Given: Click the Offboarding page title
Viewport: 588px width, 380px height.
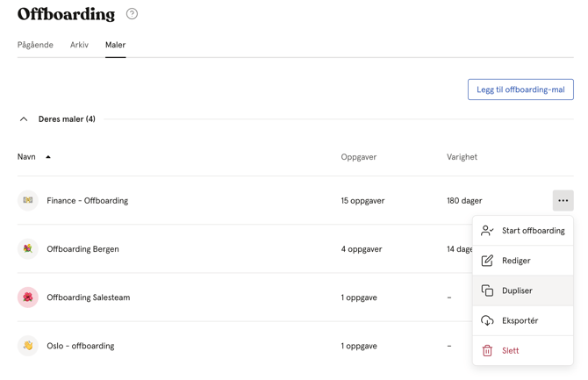Looking at the screenshot, I should tap(66, 14).
